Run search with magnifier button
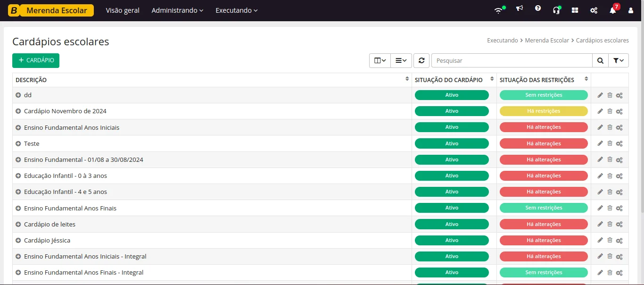644x285 pixels. (x=600, y=60)
